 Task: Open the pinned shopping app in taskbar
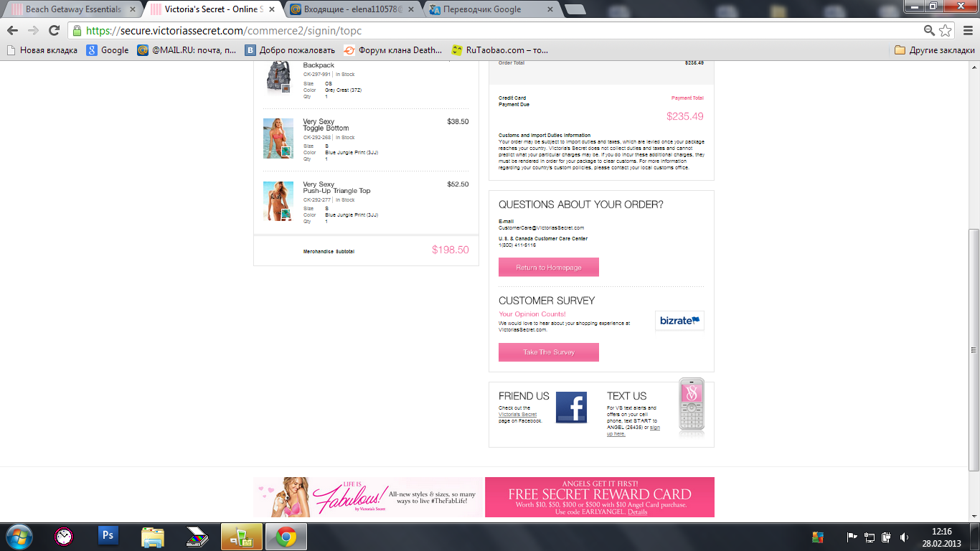click(x=241, y=537)
